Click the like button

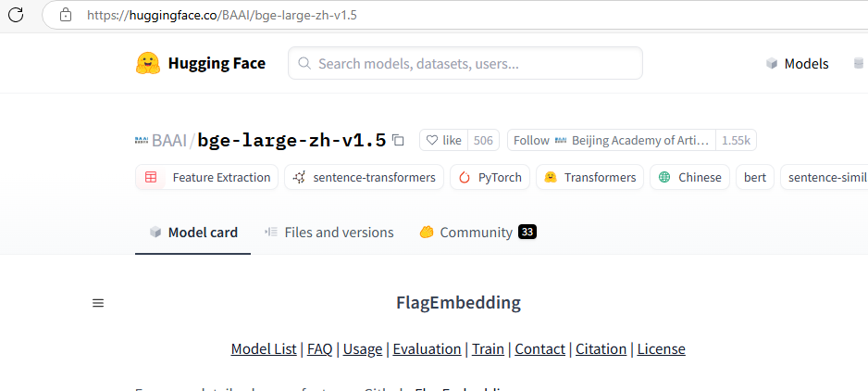444,140
